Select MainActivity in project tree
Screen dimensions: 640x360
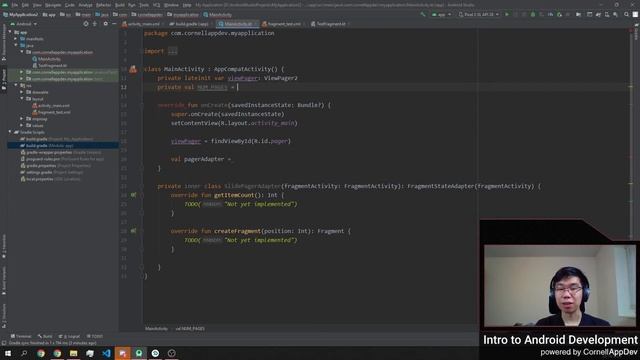point(46,59)
